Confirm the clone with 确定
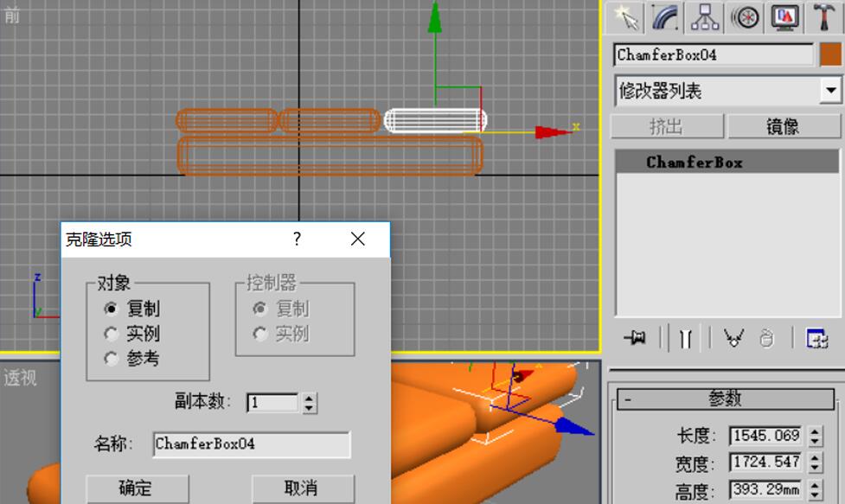 [136, 488]
